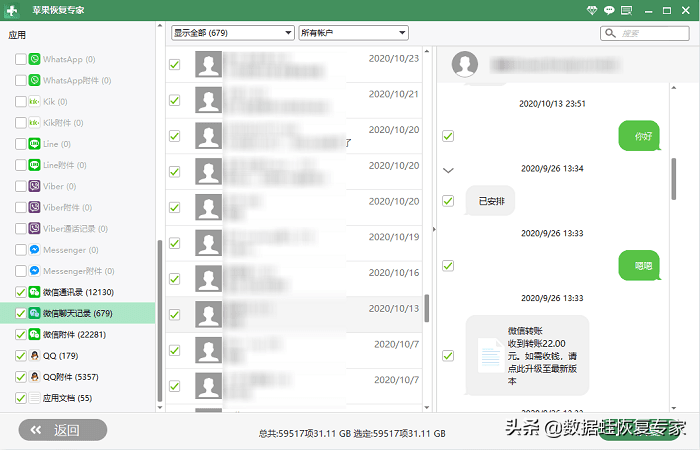Select 微信附件 (22281) category
Image resolution: width=700 pixels, height=450 pixels.
[78, 334]
